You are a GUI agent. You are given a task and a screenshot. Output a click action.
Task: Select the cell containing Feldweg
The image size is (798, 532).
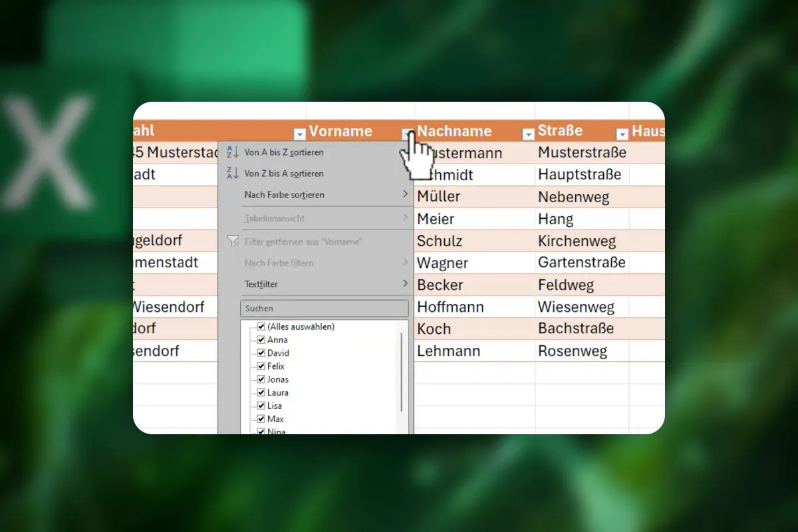click(x=583, y=285)
